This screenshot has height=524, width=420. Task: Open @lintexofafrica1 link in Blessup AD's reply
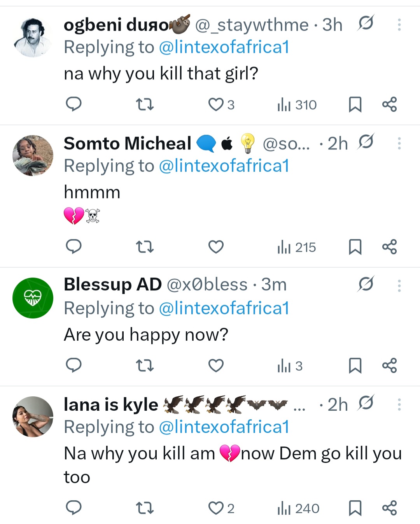[224, 308]
